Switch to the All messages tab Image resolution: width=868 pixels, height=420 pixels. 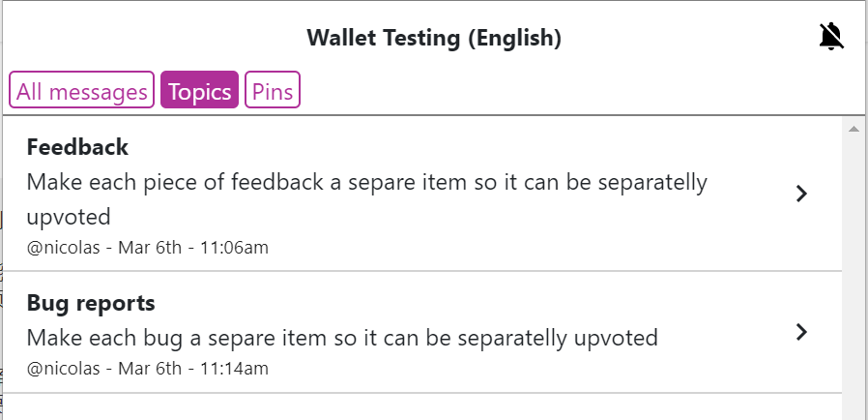(81, 90)
